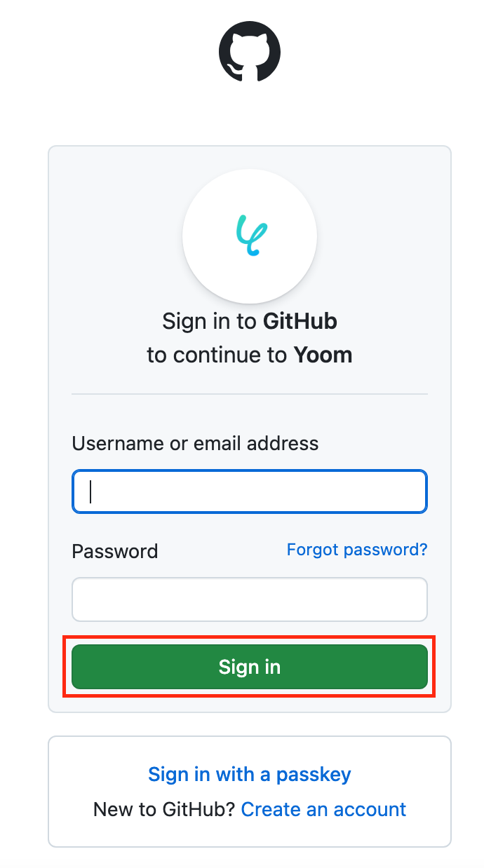Image resolution: width=484 pixels, height=868 pixels.
Task: Click the Yoom app logo icon
Action: point(250,235)
